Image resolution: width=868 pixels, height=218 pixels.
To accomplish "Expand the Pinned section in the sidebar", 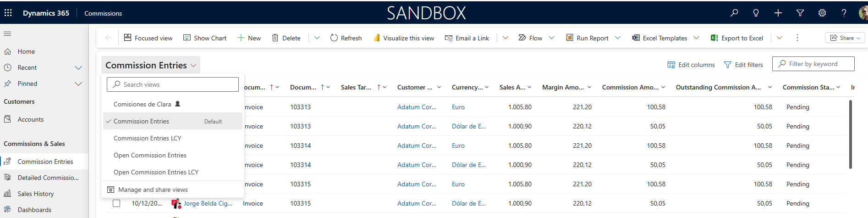I will [x=78, y=84].
